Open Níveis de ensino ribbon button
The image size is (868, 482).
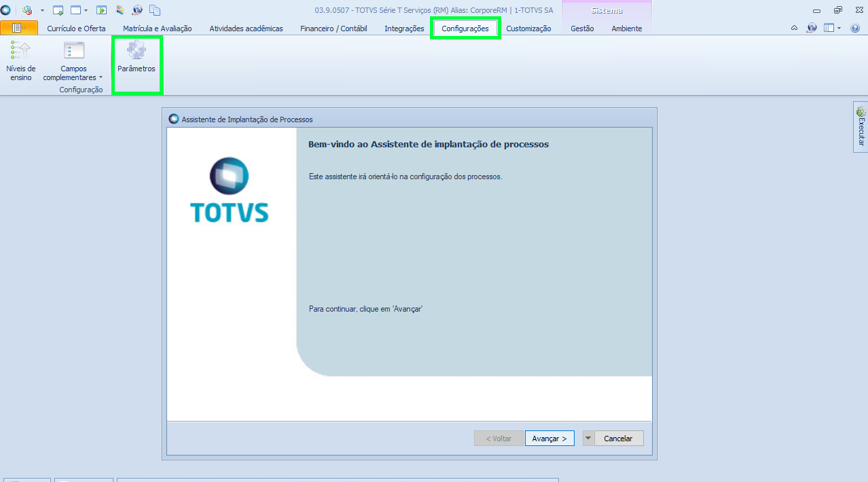pyautogui.click(x=21, y=60)
